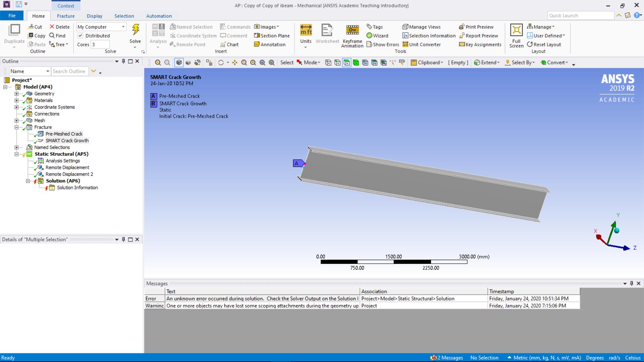Switch to the Fracture ribbon tab
644x362 pixels.
(66, 16)
